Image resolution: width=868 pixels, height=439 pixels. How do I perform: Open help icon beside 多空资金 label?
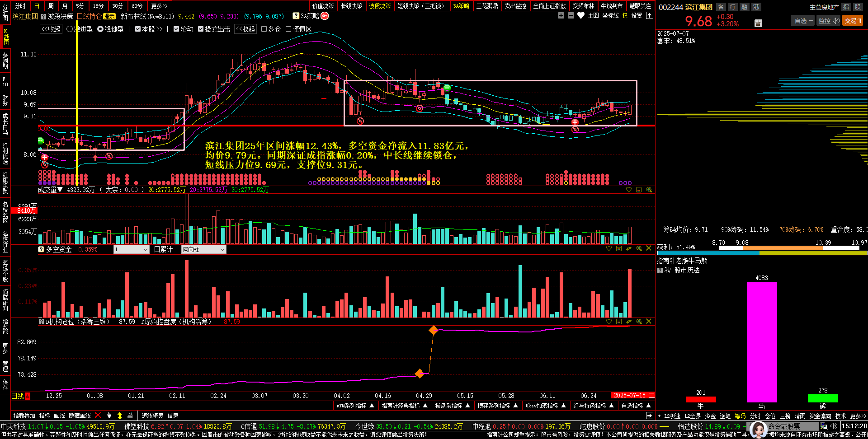pyautogui.click(x=41, y=249)
